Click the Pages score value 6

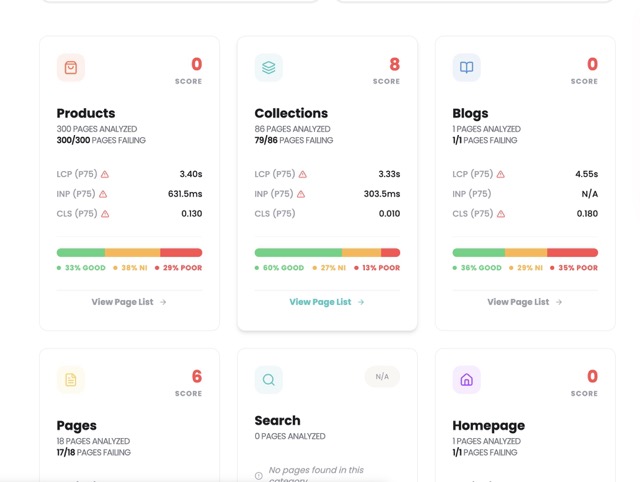coord(197,376)
